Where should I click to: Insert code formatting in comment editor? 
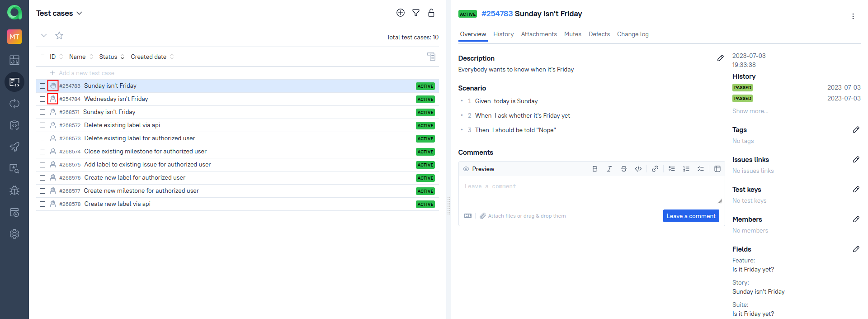point(638,169)
